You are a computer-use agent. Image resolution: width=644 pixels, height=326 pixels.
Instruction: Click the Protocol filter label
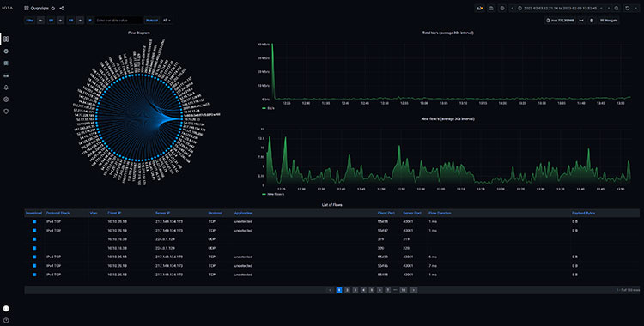tap(152, 20)
